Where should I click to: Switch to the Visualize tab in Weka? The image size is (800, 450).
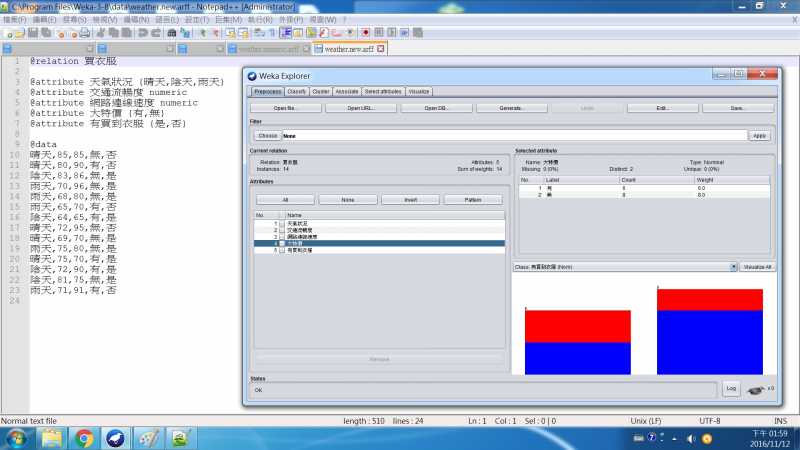pos(419,92)
